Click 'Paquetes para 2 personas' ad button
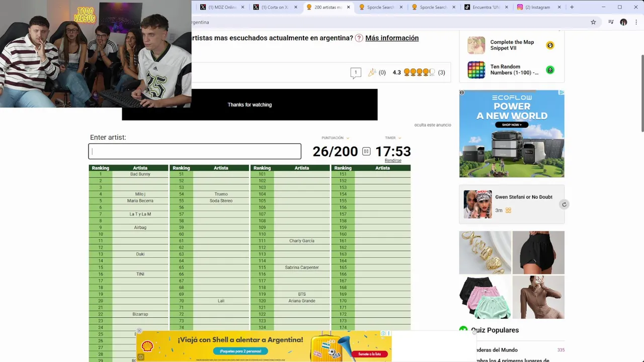 tap(240, 351)
